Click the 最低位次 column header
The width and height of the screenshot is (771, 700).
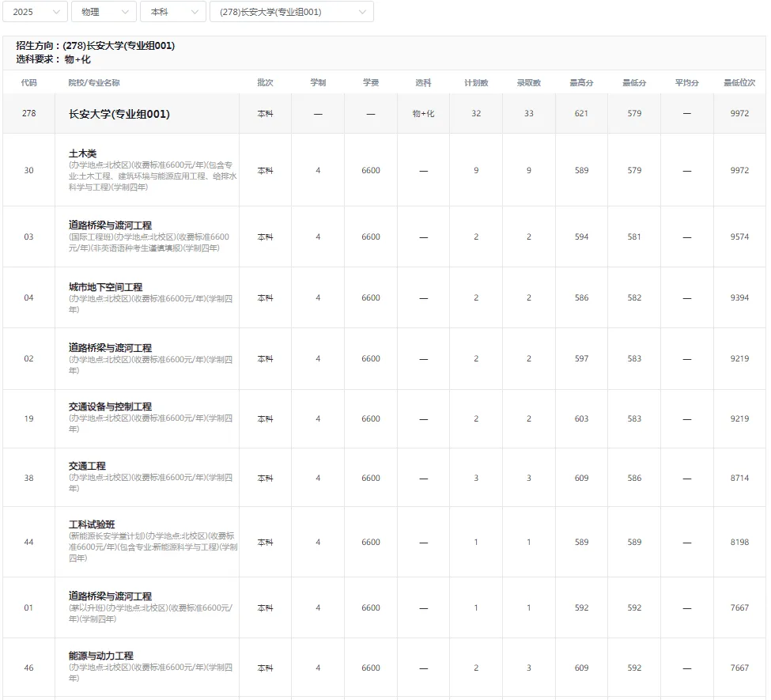pyautogui.click(x=739, y=82)
